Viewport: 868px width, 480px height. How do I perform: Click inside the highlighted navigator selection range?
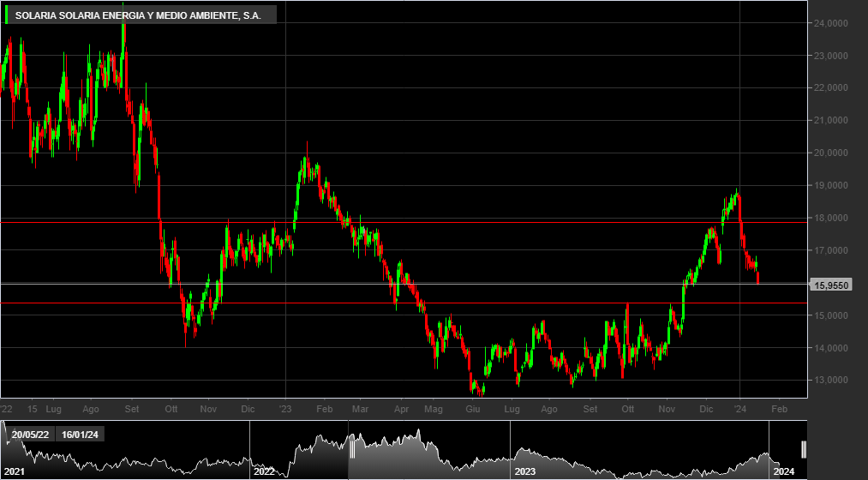(x=578, y=449)
